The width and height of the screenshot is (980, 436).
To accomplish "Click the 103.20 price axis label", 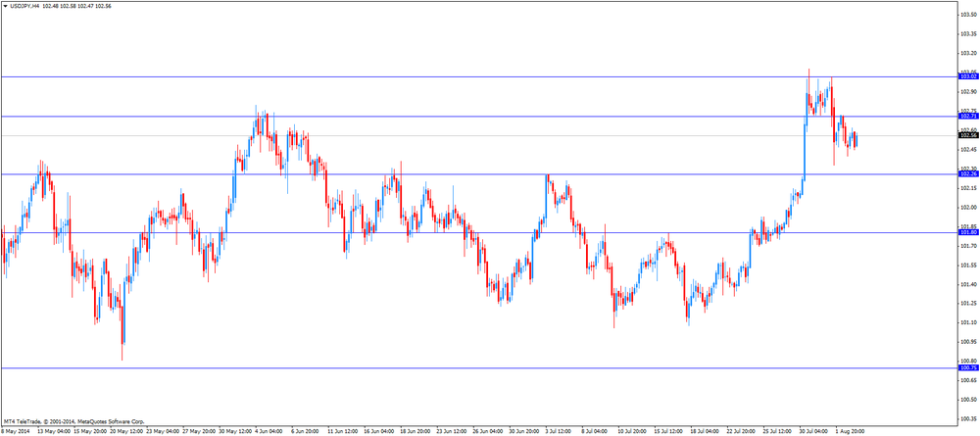I will [969, 53].
